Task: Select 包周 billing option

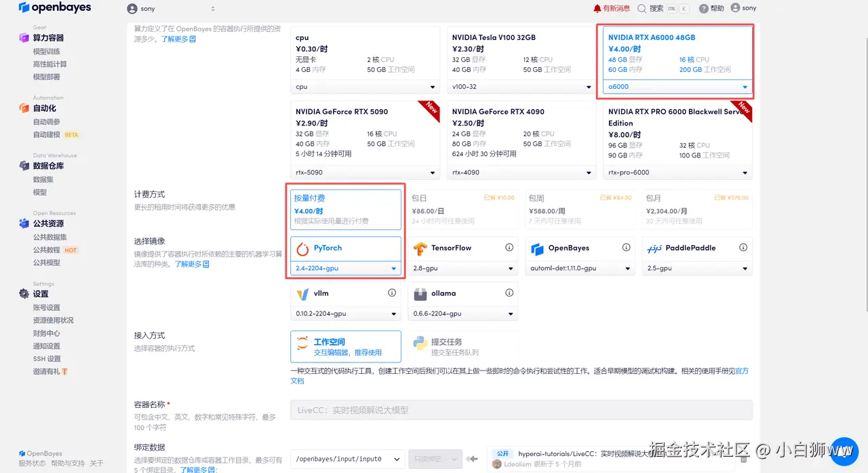Action: tap(580, 210)
